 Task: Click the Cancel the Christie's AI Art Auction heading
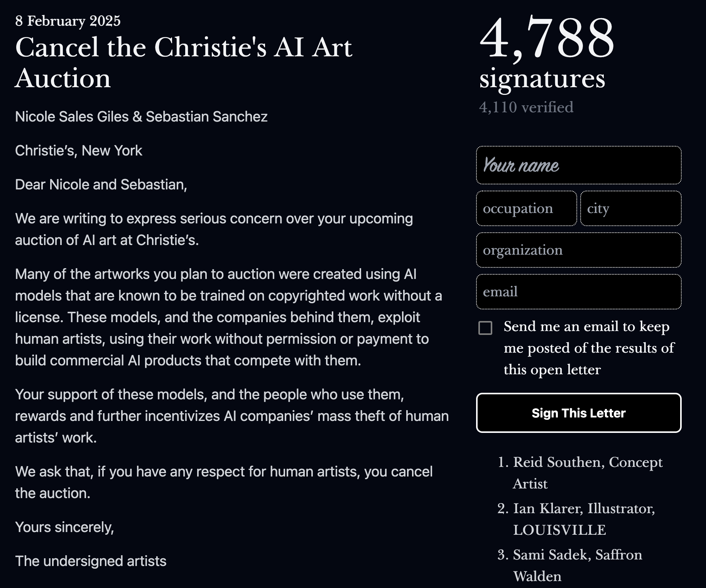click(184, 63)
